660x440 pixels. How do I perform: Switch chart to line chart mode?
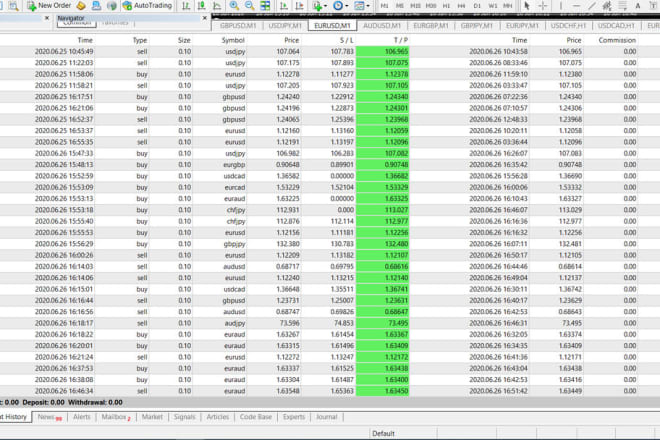217,5
